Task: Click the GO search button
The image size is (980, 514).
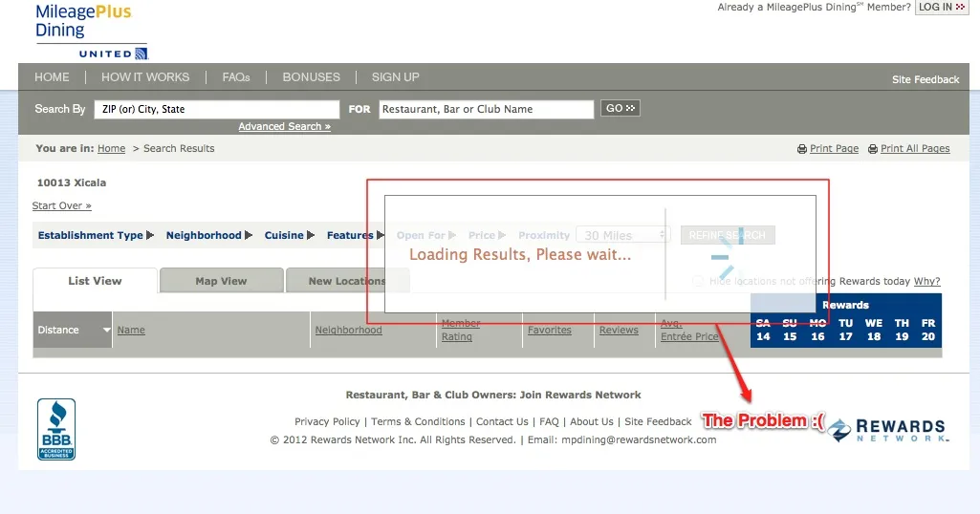Action: (x=620, y=108)
